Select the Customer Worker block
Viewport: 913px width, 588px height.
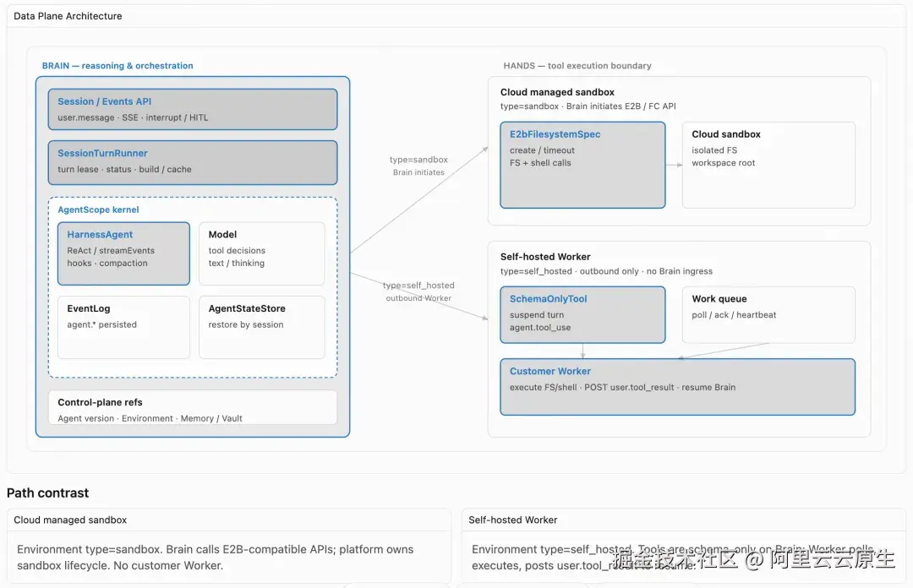678,387
